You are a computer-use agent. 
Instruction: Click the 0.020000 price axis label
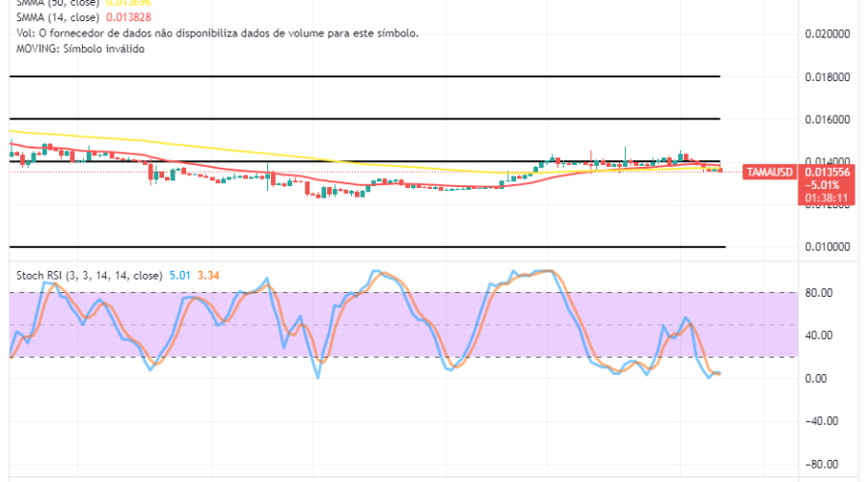click(827, 34)
